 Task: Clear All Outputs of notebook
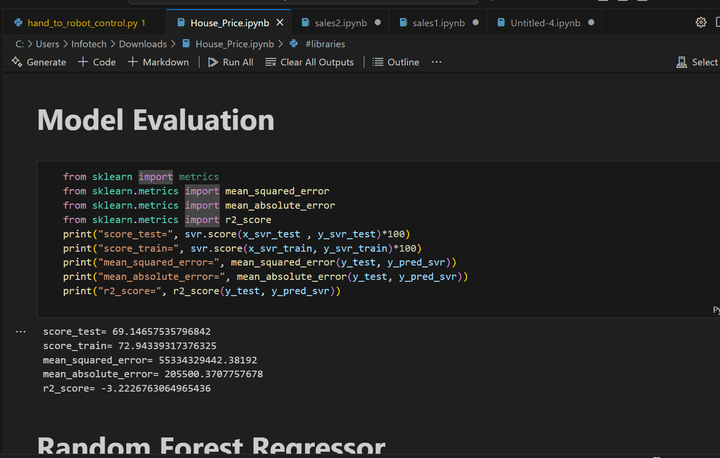309,62
